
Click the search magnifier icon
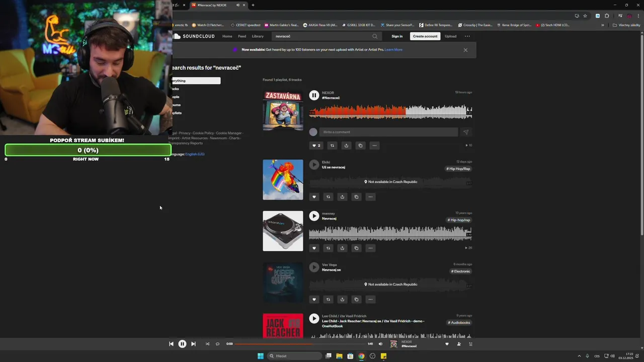(375, 36)
